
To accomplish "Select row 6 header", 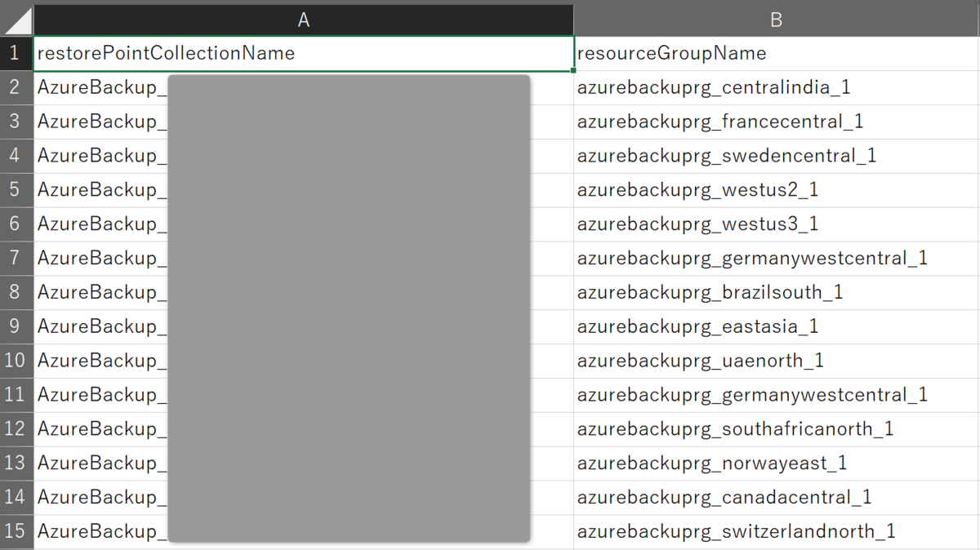I will 16,224.
